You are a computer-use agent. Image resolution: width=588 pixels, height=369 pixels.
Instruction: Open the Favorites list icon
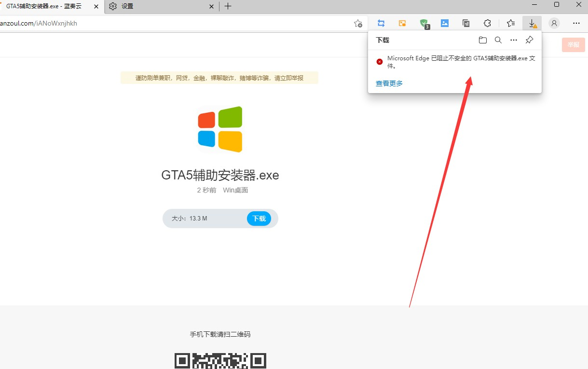click(511, 23)
